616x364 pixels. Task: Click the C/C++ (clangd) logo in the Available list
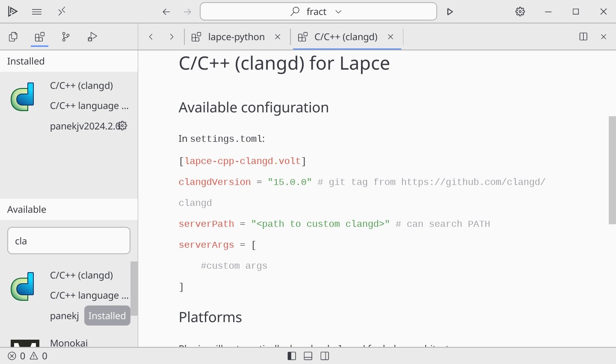click(x=22, y=287)
